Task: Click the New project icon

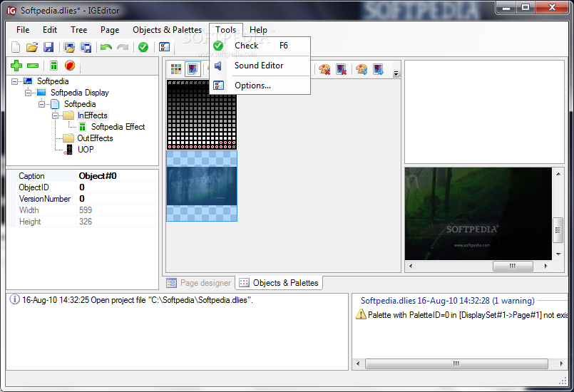Action: pyautogui.click(x=16, y=47)
